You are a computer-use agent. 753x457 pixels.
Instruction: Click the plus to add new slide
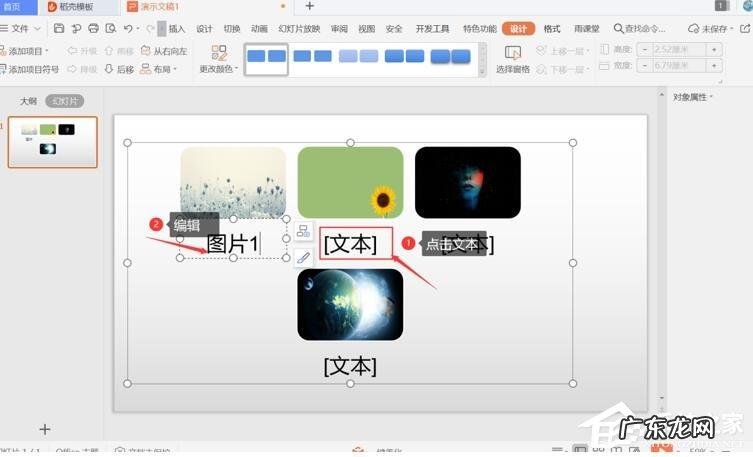point(45,429)
